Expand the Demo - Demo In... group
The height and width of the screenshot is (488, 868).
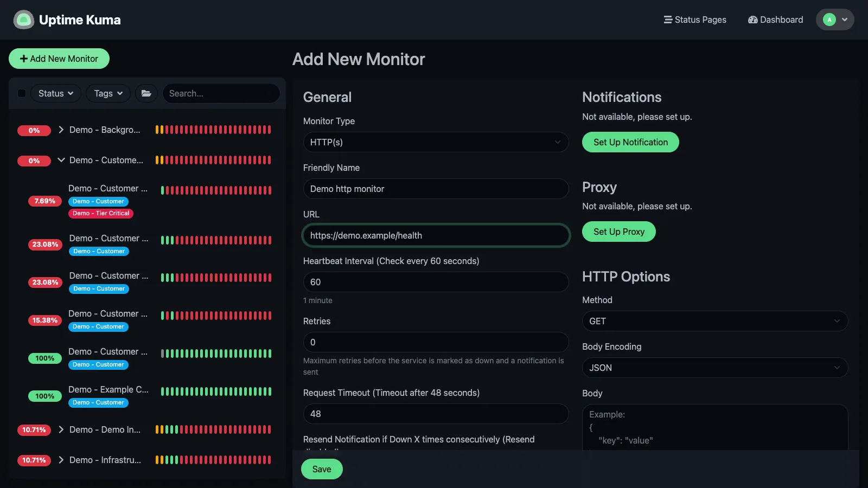pyautogui.click(x=61, y=429)
